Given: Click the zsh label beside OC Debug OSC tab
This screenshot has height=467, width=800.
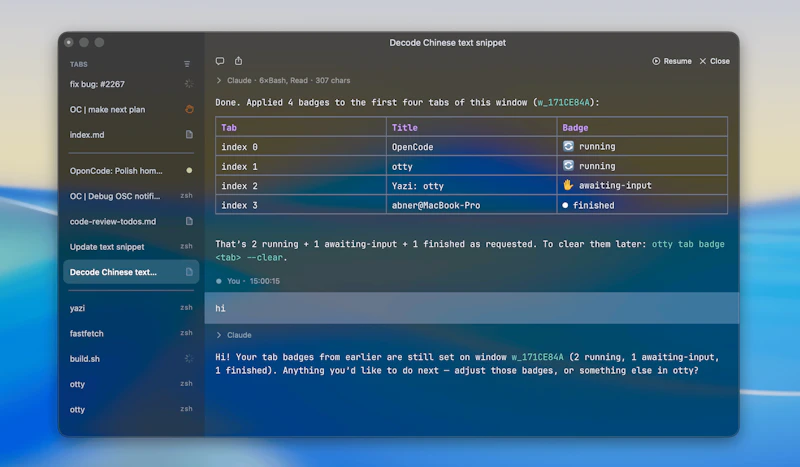Looking at the screenshot, I should pos(186,195).
